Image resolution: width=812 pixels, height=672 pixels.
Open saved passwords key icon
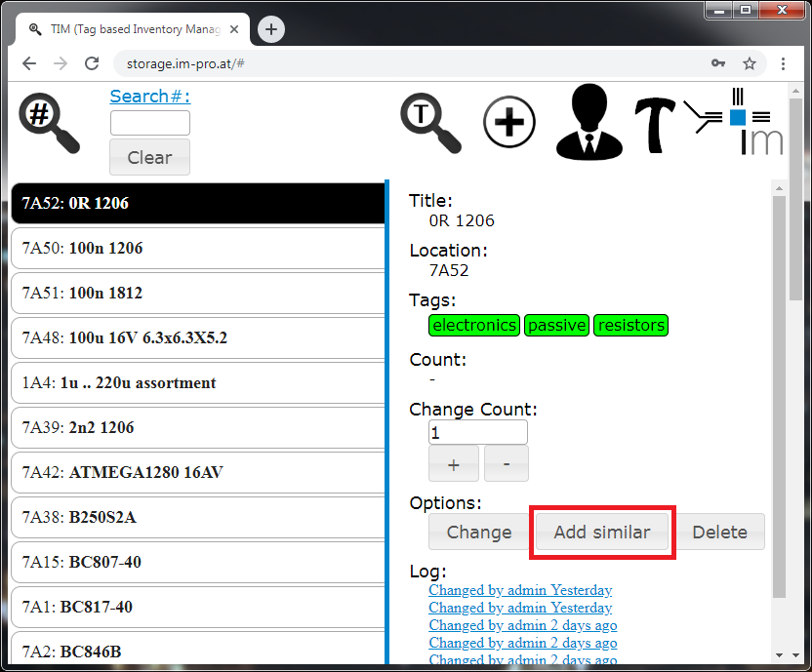pyautogui.click(x=717, y=63)
